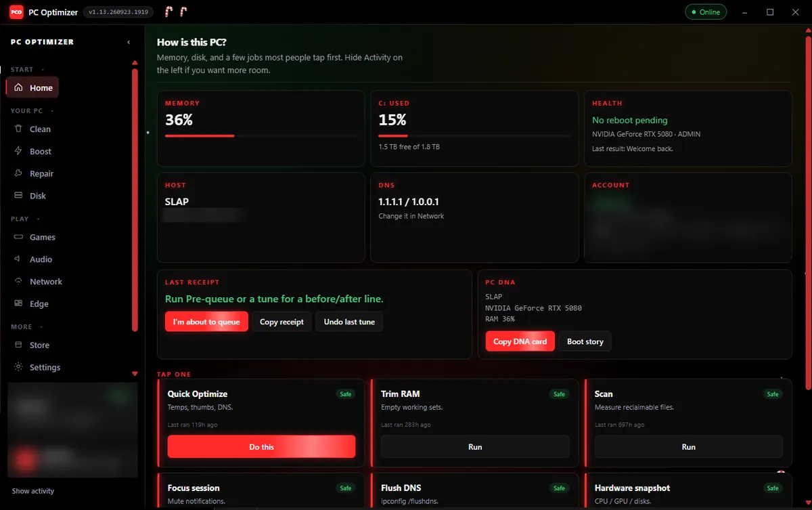Viewport: 812px width, 510px height.
Task: Click the host name SLAP in HOST card
Action: [177, 202]
